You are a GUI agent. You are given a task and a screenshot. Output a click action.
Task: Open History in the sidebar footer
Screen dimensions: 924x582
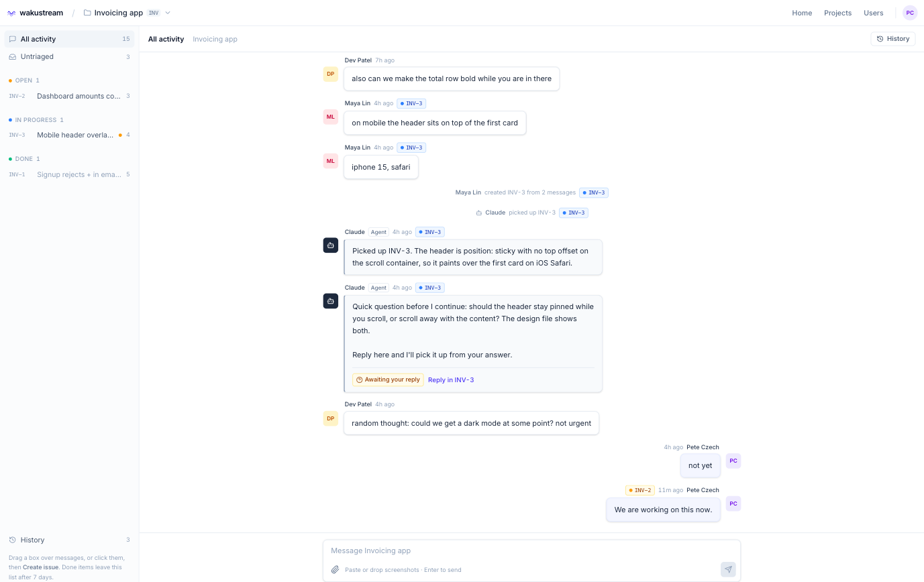click(69, 540)
